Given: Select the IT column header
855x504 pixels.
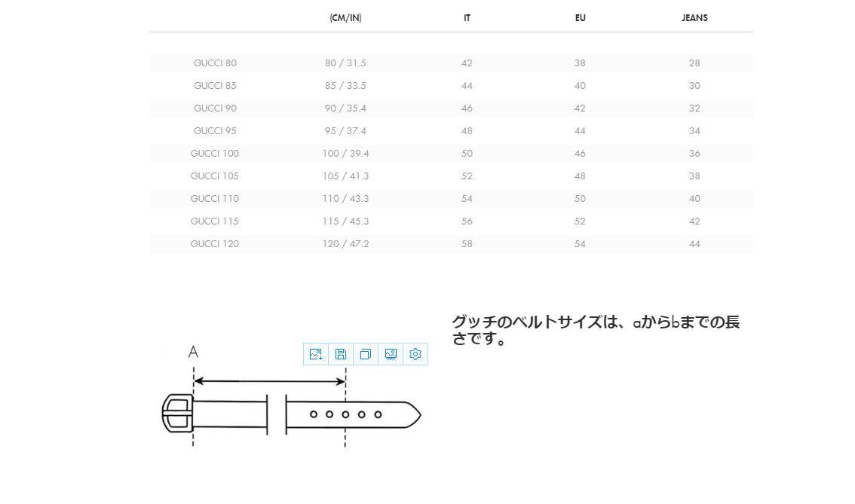Looking at the screenshot, I should tap(467, 18).
